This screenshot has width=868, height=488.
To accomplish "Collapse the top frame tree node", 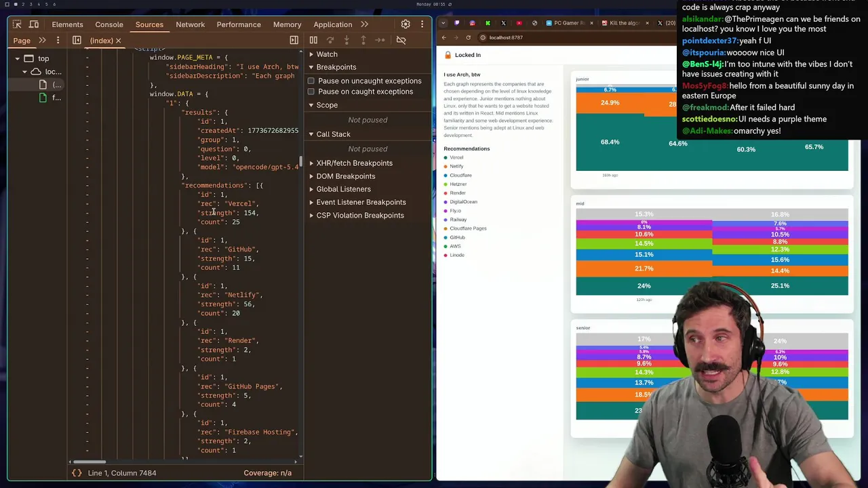I will (18, 59).
